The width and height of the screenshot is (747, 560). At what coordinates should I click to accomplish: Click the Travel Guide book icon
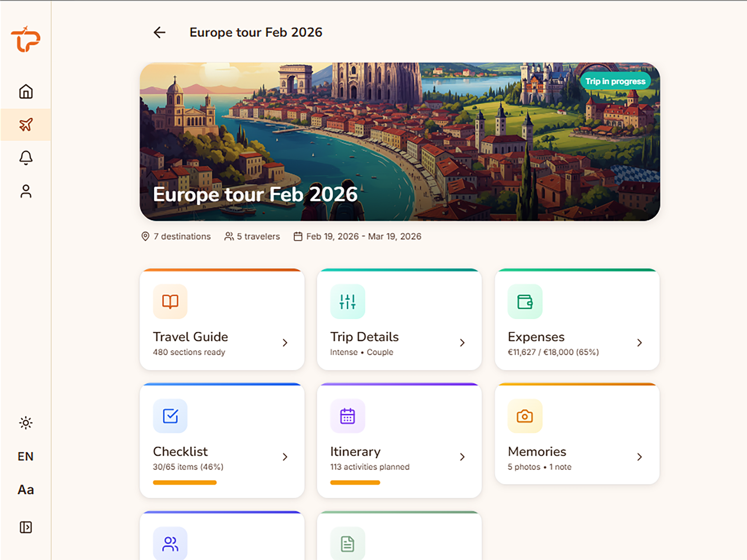[170, 301]
